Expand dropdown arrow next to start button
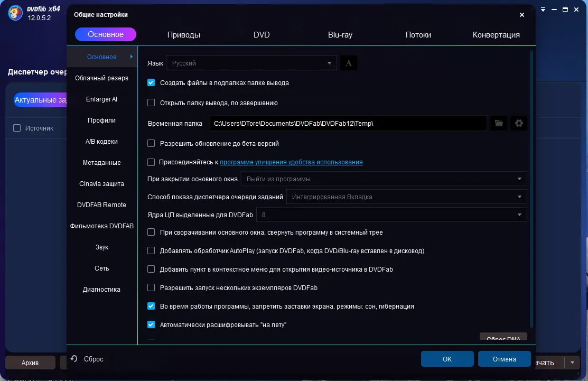Image resolution: width=588 pixels, height=381 pixels. 572,363
